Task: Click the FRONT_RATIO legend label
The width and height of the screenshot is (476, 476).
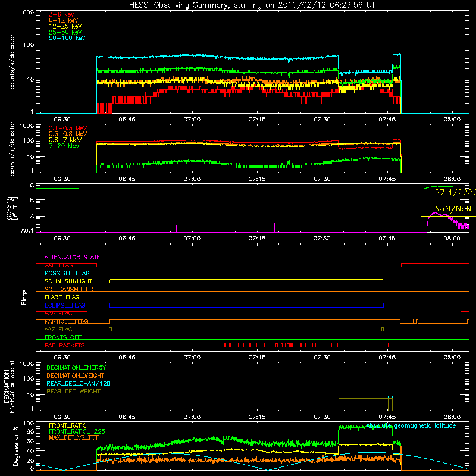Action: pyautogui.click(x=68, y=425)
